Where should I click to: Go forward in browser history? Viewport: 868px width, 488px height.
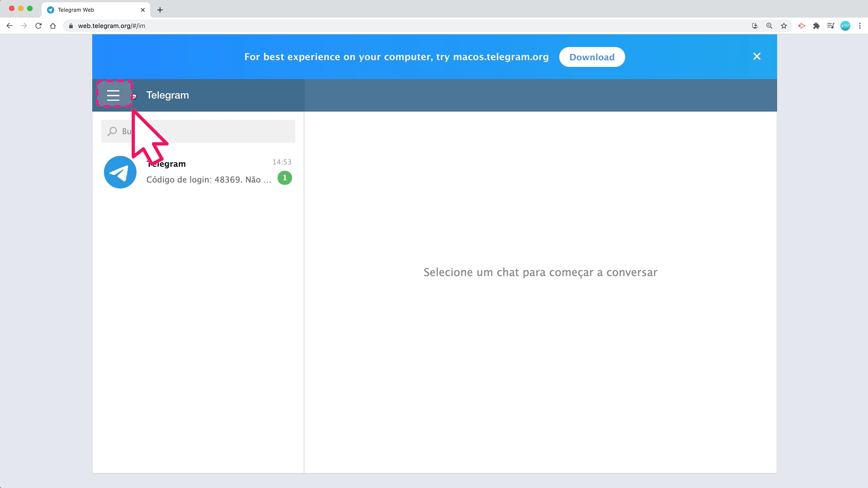pyautogui.click(x=24, y=26)
